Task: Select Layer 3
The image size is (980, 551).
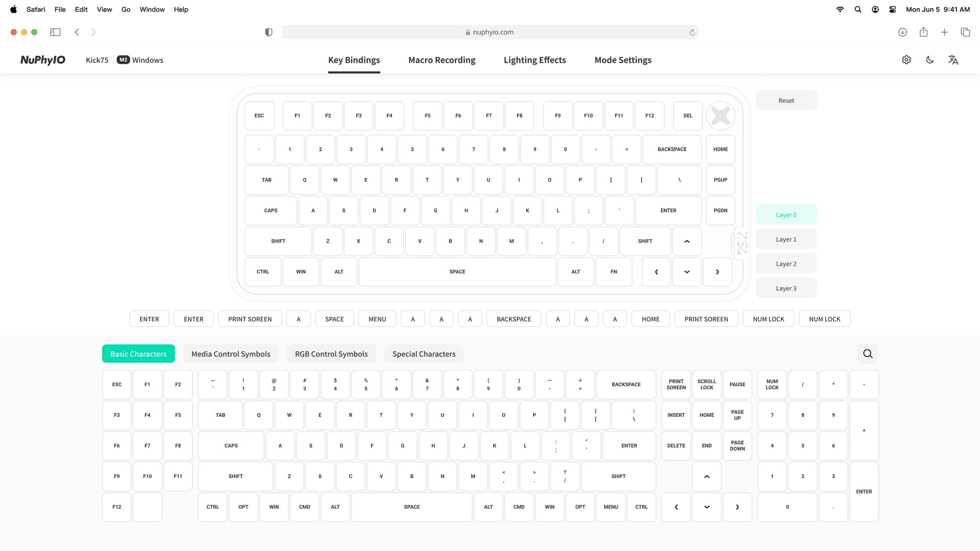Action: point(786,288)
